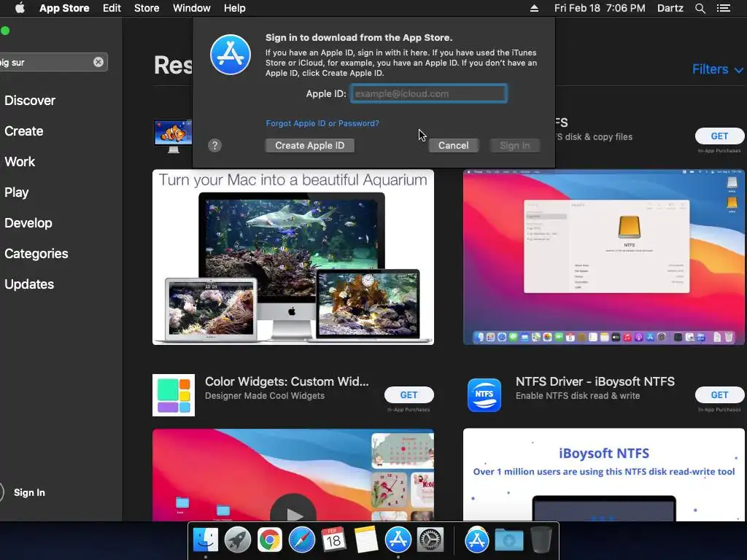Get the NTFS disk & copy files app
The height and width of the screenshot is (560, 747).
pos(719,136)
